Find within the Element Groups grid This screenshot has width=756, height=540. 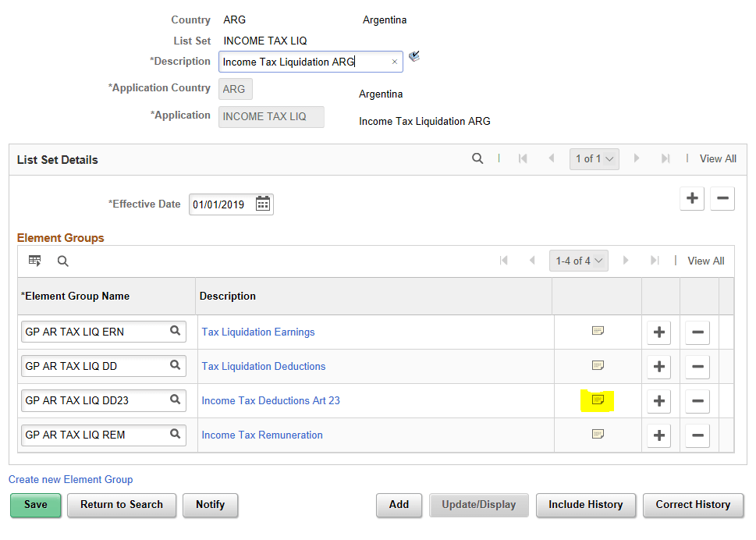(x=62, y=261)
